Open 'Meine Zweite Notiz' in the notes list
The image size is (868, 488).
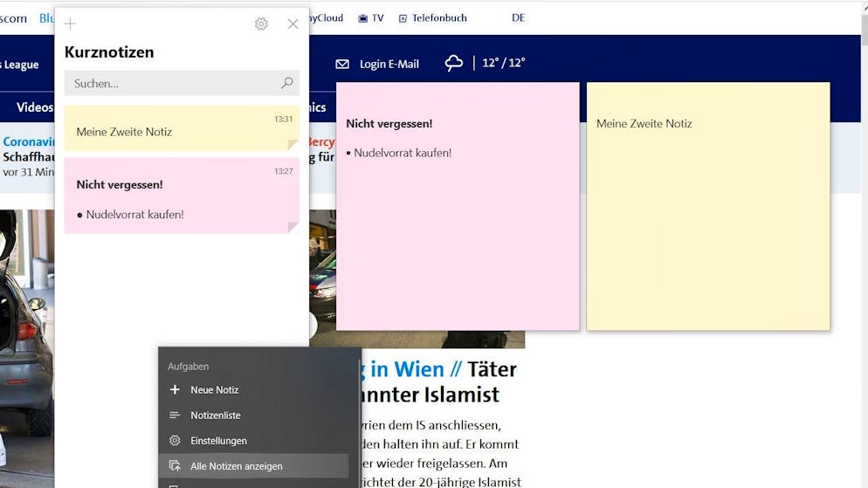181,129
